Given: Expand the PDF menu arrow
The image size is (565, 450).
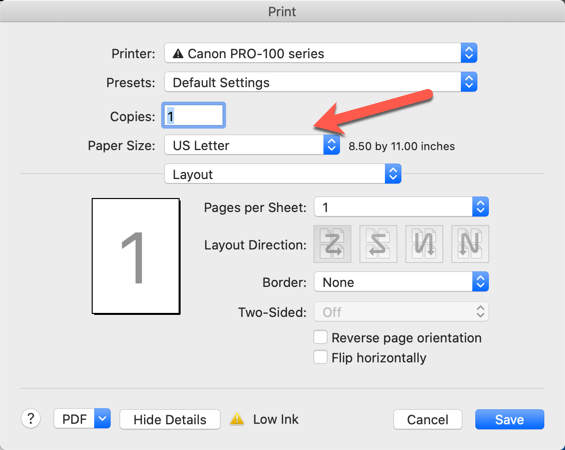Looking at the screenshot, I should [102, 419].
